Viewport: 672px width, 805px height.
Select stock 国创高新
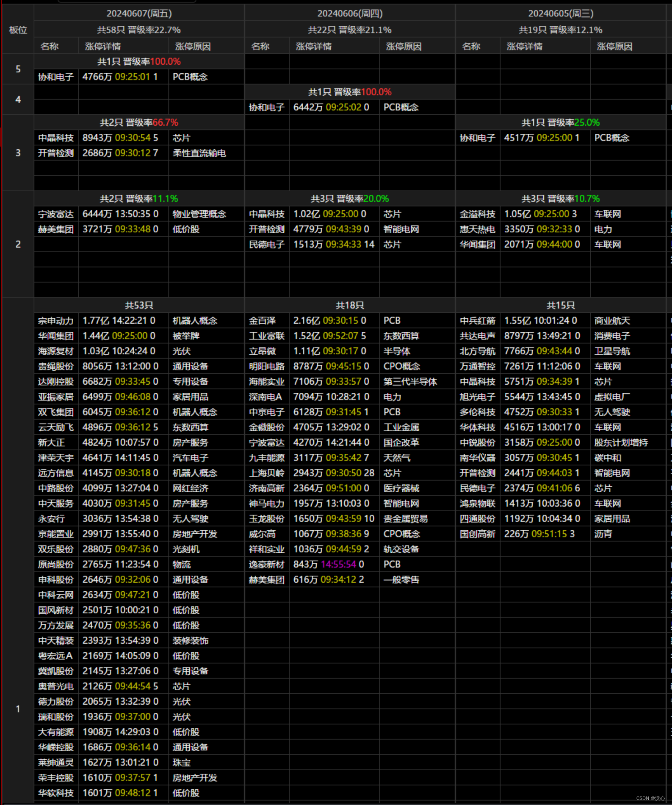click(478, 534)
